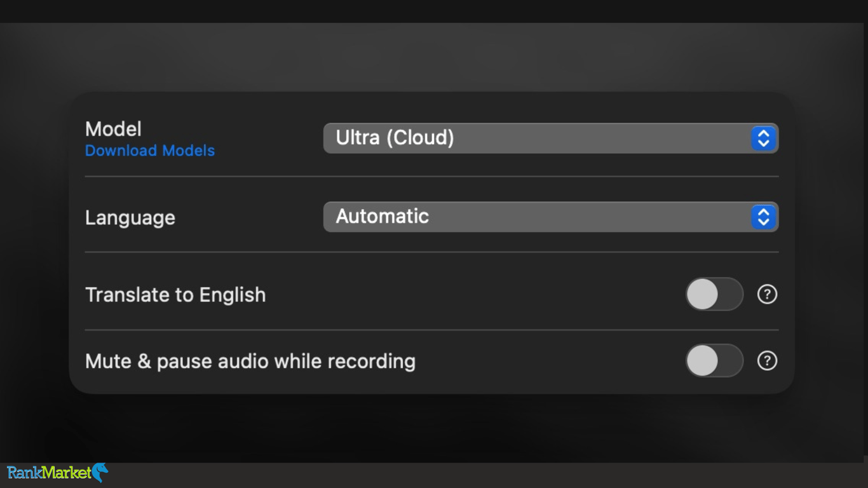
Task: Open the Model dropdown showing Ultra (Cloud)
Action: pyautogui.click(x=551, y=138)
